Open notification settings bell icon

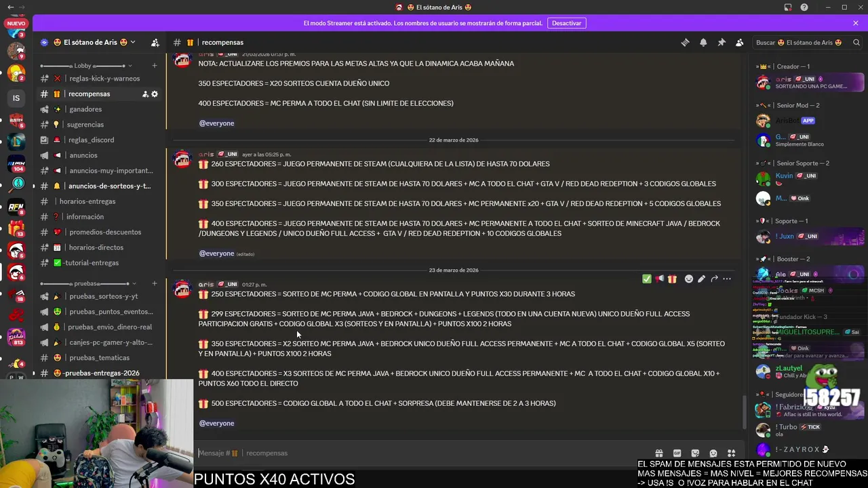tap(703, 42)
